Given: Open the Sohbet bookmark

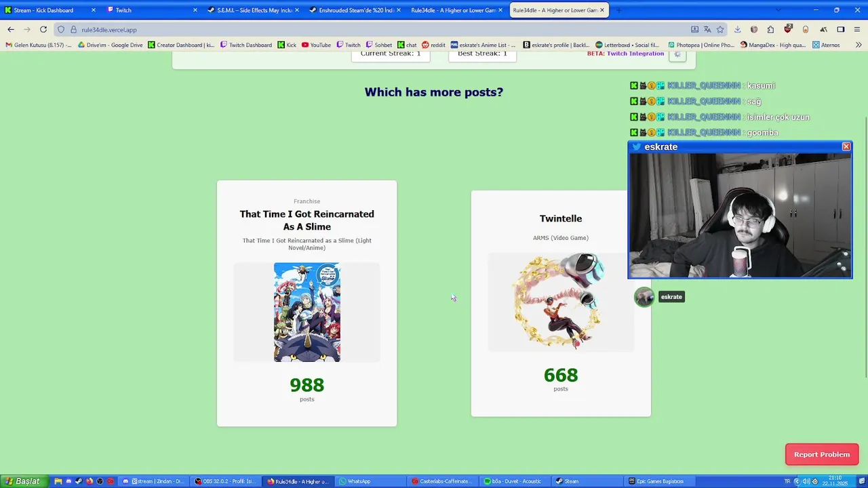Looking at the screenshot, I should pos(378,45).
